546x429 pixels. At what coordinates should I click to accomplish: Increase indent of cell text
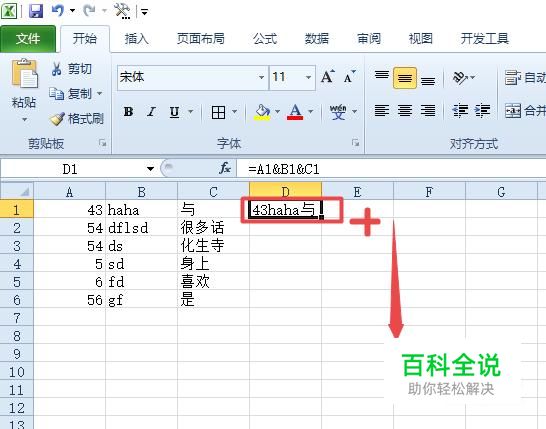tap(482, 111)
